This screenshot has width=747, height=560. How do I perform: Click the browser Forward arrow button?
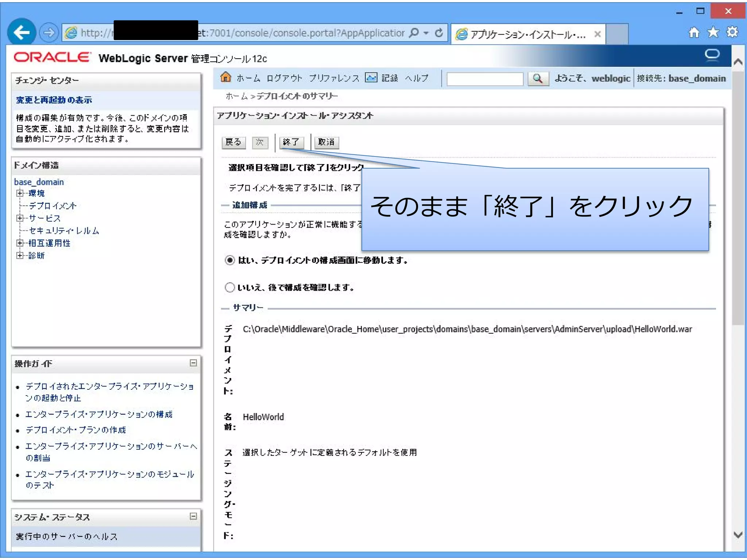coord(49,33)
